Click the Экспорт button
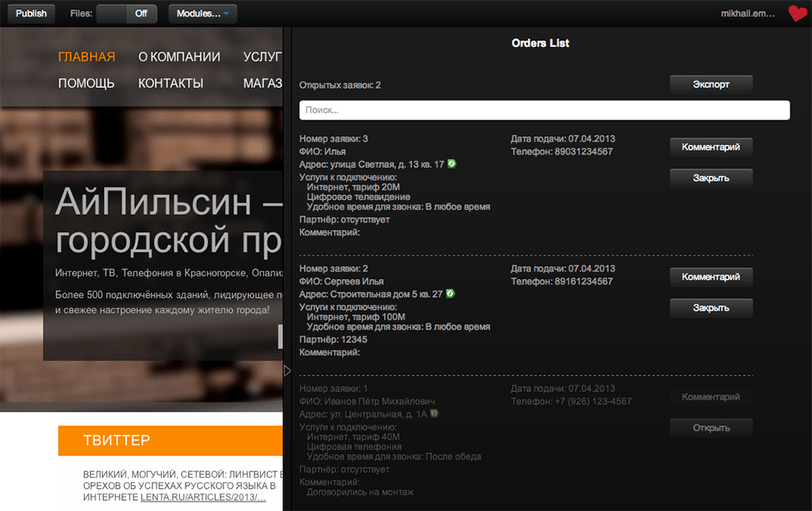 711,84
